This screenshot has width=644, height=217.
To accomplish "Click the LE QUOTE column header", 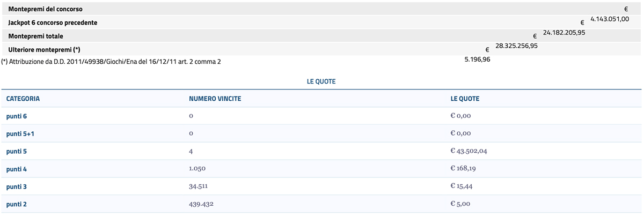I will [465, 99].
